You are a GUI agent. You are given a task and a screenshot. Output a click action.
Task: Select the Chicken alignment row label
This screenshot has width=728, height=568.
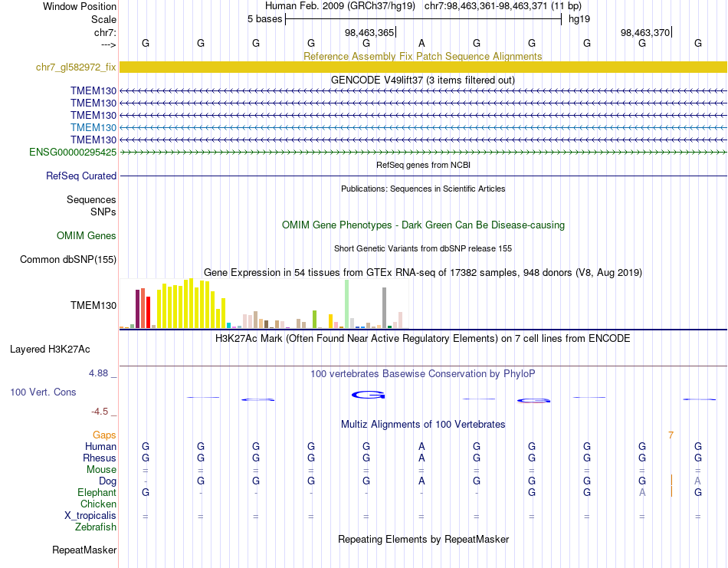[x=98, y=504]
